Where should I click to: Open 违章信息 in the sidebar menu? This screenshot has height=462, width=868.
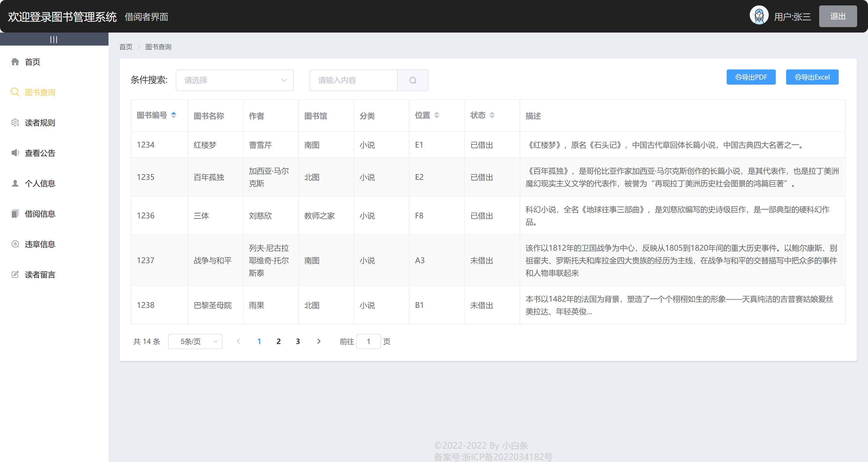(x=40, y=244)
